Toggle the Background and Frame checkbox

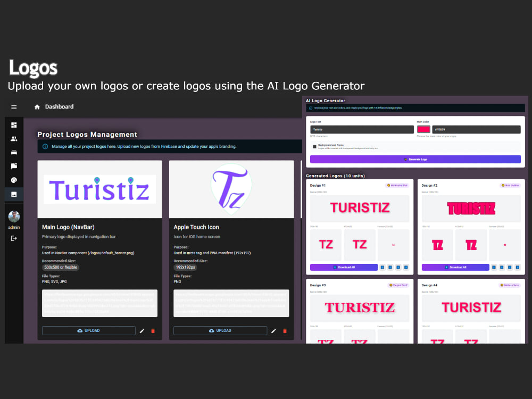point(314,147)
